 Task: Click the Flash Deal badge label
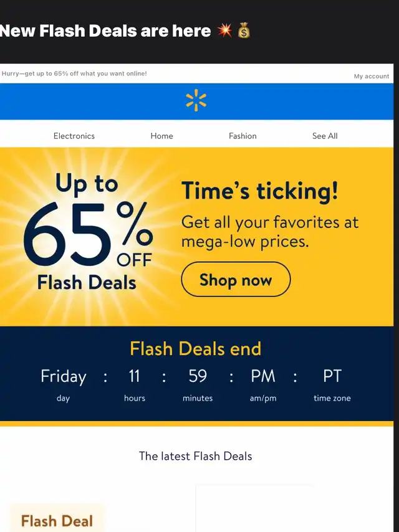point(57,521)
